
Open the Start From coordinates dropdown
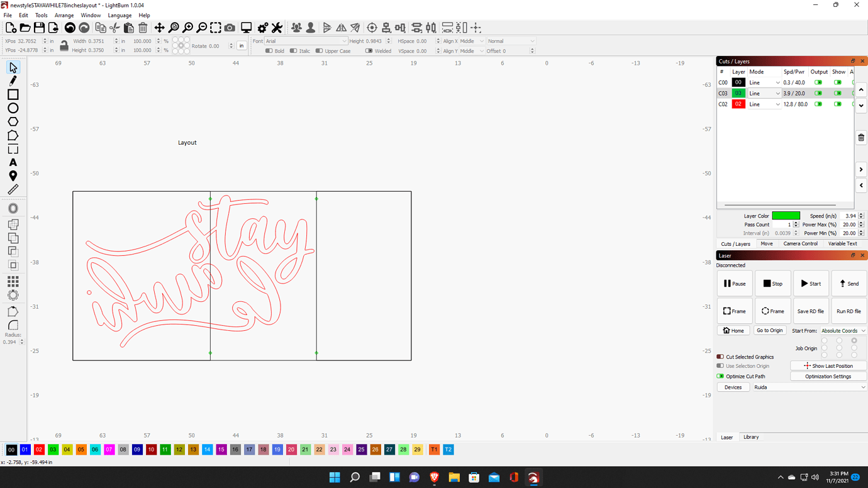843,330
